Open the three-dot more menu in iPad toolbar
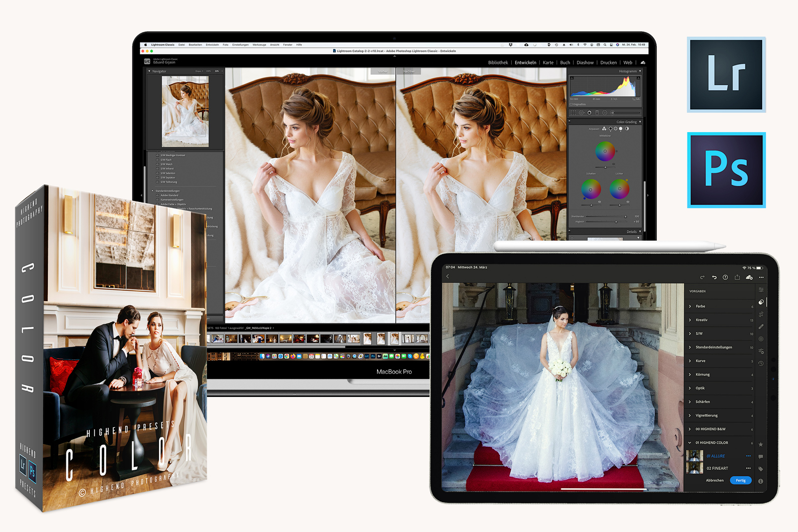This screenshot has height=532, width=798. [761, 277]
